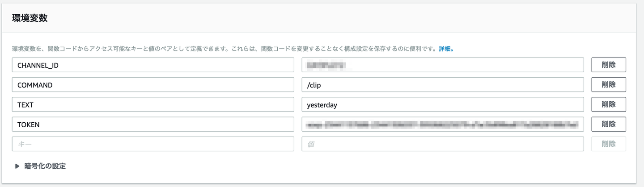644x187 pixels.
Task: Expand the 暗号化の設定 disclosure triangle
Action: click(17, 166)
